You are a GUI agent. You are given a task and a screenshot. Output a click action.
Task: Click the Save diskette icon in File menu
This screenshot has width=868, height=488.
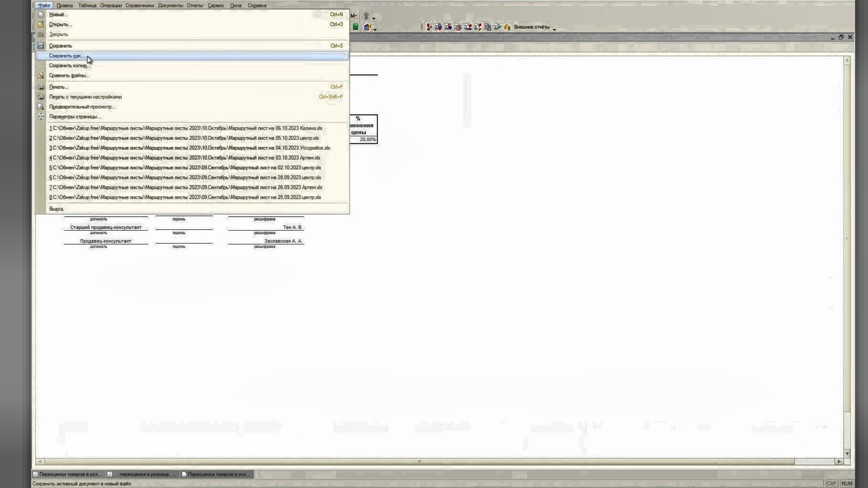coord(41,46)
